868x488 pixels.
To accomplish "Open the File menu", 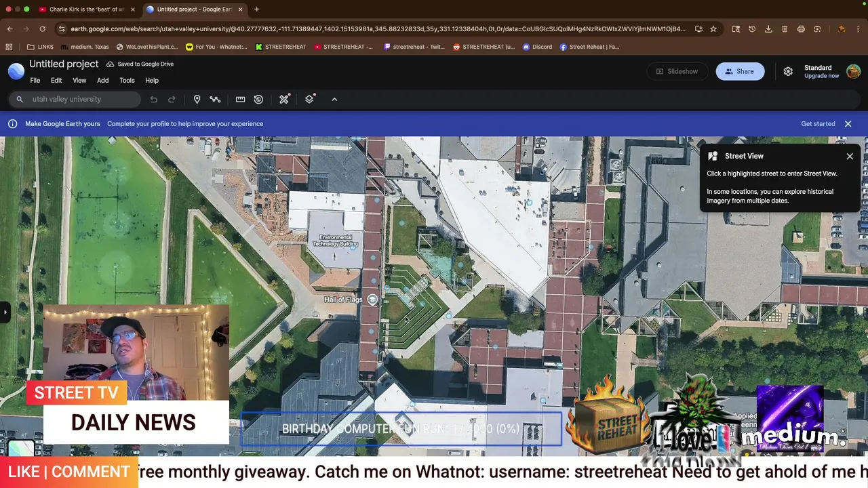I will click(x=35, y=81).
